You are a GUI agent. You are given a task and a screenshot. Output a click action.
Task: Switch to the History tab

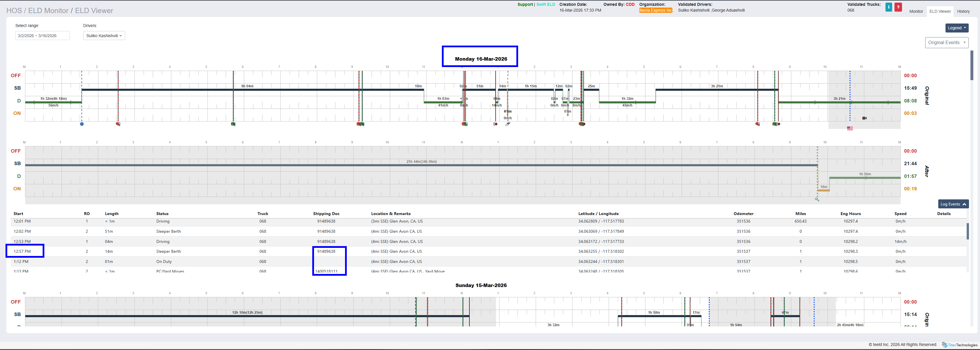click(963, 11)
